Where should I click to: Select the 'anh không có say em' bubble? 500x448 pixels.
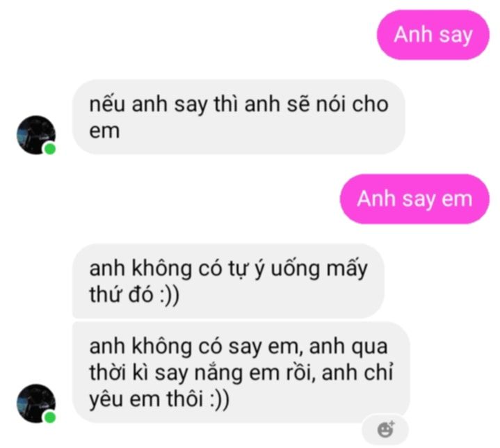pyautogui.click(x=241, y=372)
